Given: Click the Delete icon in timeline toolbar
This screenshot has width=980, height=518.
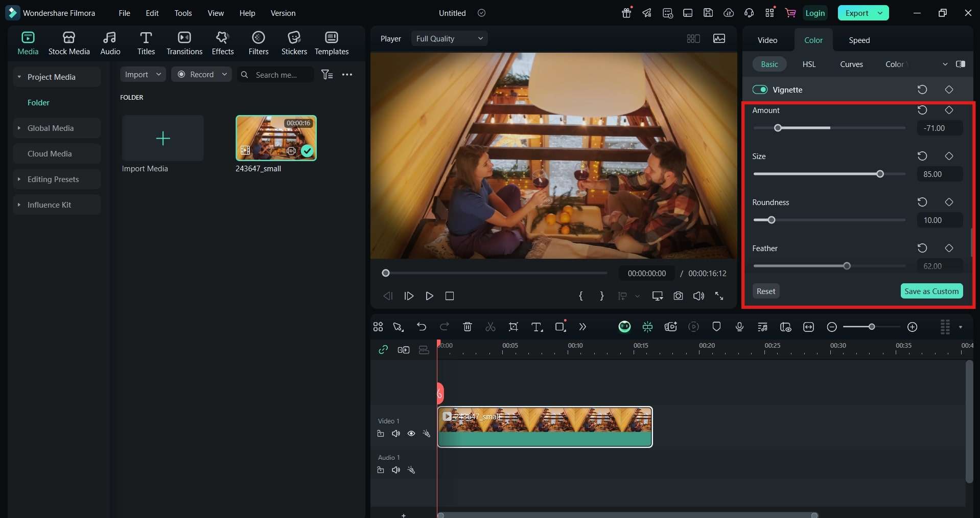Looking at the screenshot, I should click(x=467, y=327).
